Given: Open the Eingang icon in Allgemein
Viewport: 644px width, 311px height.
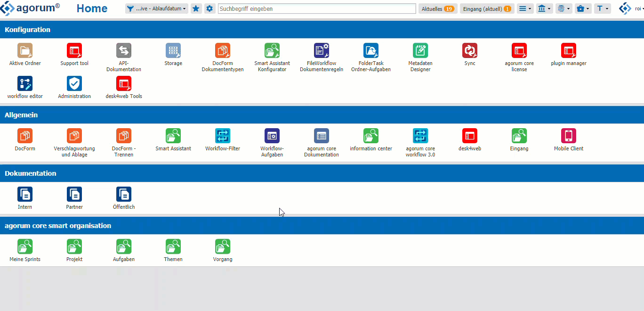Looking at the screenshot, I should [519, 136].
